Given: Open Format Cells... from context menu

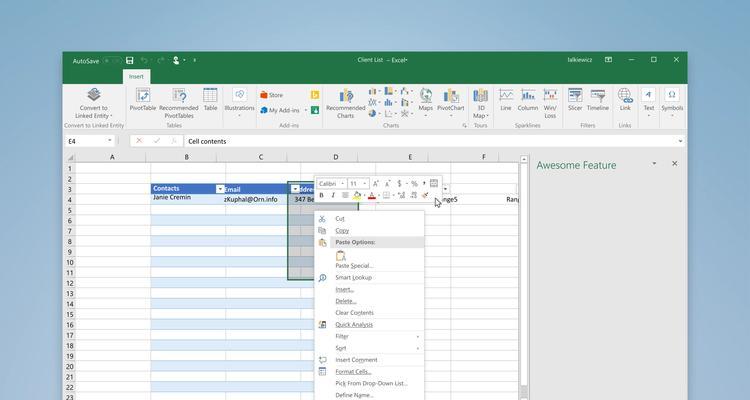Looking at the screenshot, I should tap(369, 372).
